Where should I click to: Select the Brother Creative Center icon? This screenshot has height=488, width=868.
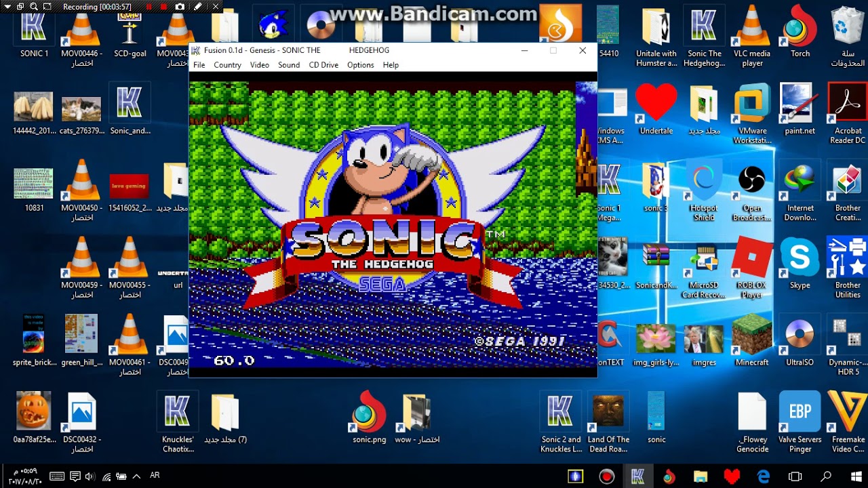[848, 191]
